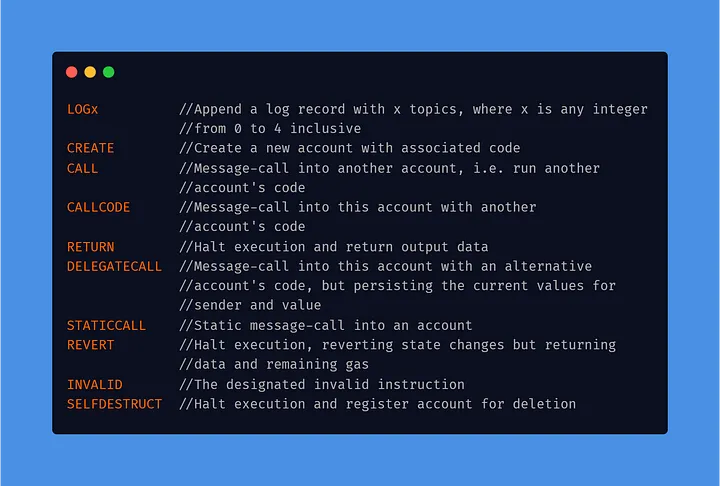Screen dimensions: 720x486
Task: Select the CALLCODE opcode keyword
Action: [x=98, y=207]
